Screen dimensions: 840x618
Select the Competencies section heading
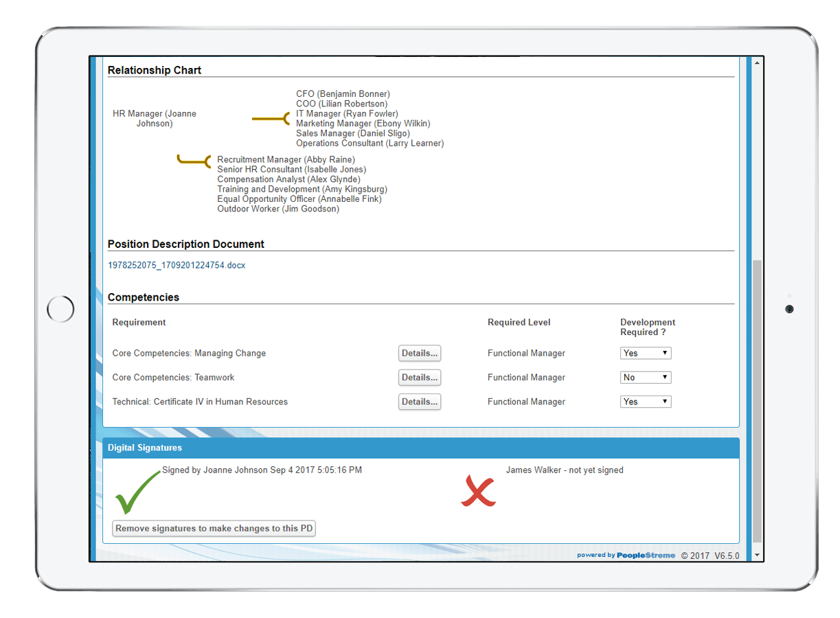pyautogui.click(x=144, y=297)
